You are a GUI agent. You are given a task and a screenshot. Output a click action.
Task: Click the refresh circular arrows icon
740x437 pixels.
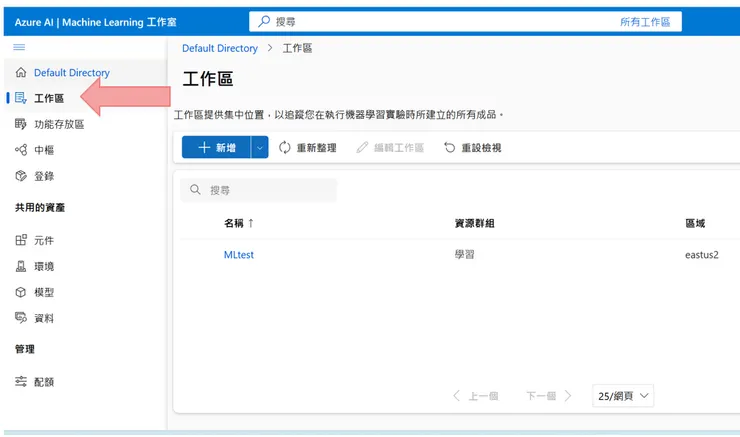[285, 147]
